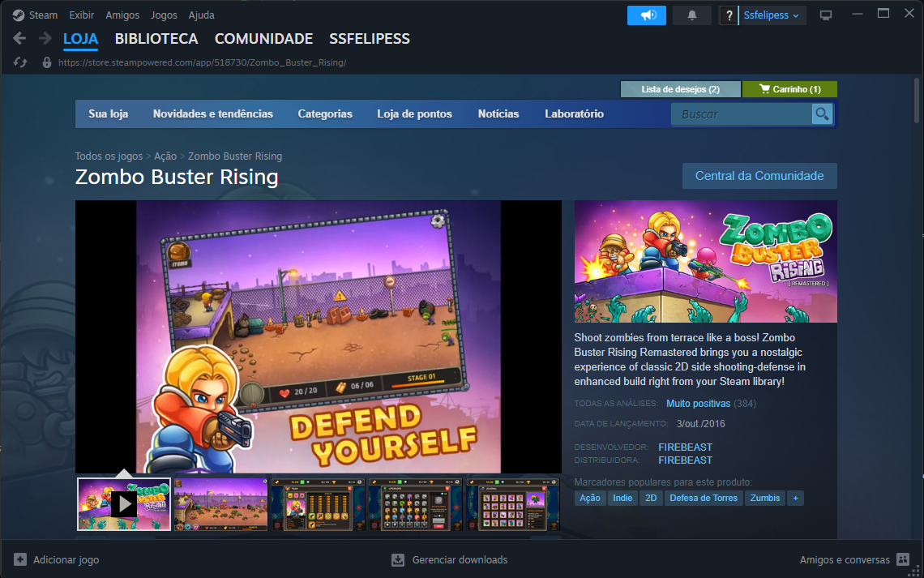Open the Ajuda menu
The width and height of the screenshot is (924, 578).
[202, 15]
